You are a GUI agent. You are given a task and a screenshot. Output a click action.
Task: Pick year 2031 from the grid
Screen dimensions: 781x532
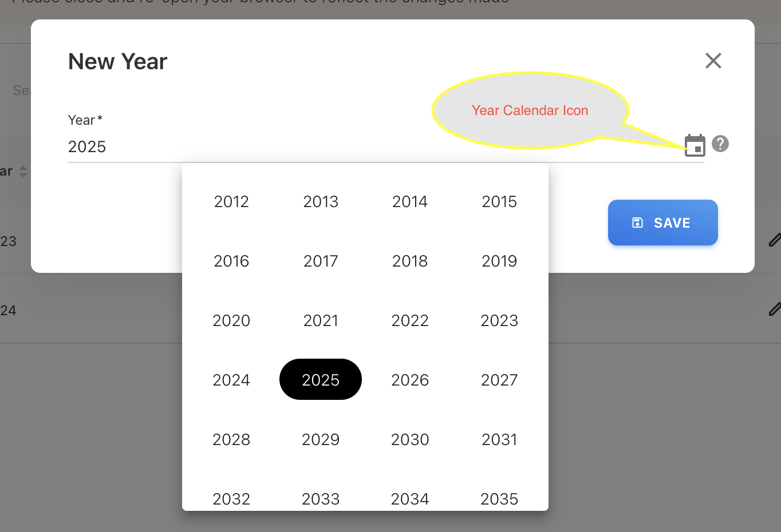pyautogui.click(x=499, y=439)
